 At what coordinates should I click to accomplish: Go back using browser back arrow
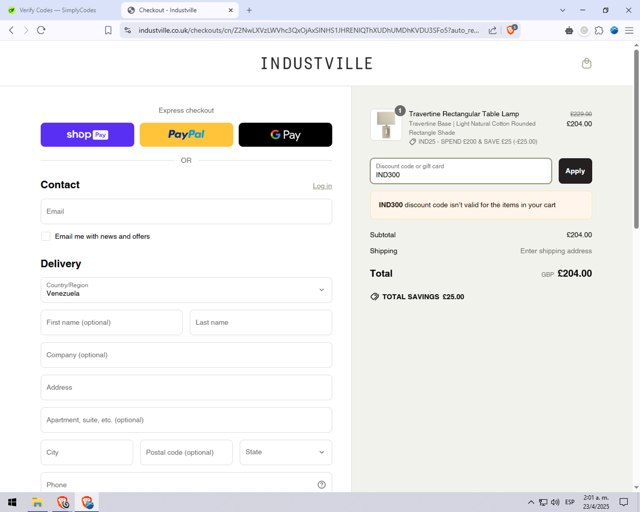[11, 30]
